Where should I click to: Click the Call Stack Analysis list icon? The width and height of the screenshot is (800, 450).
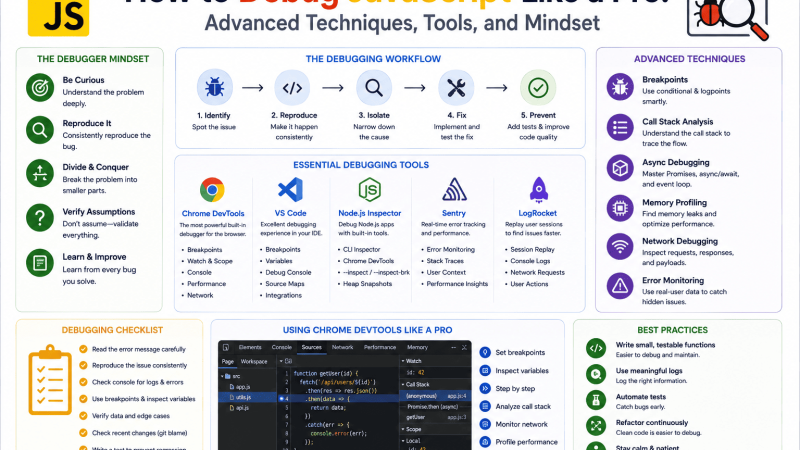(620, 127)
